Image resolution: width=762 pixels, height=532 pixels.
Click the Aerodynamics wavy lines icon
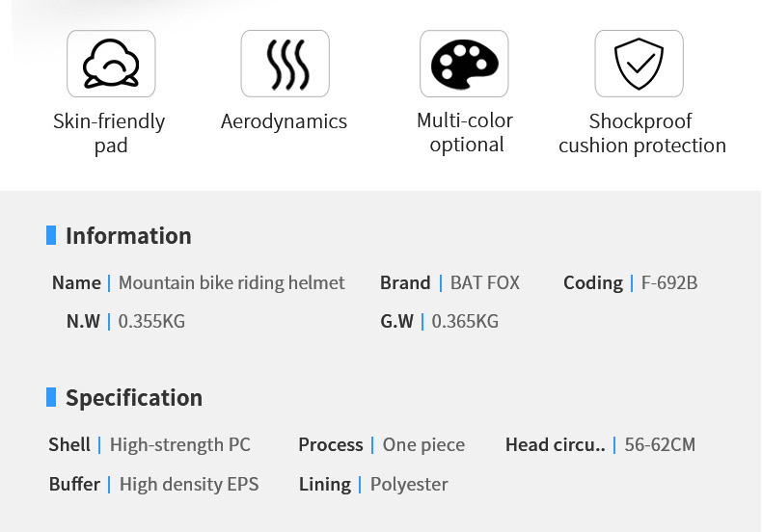pyautogui.click(x=286, y=64)
